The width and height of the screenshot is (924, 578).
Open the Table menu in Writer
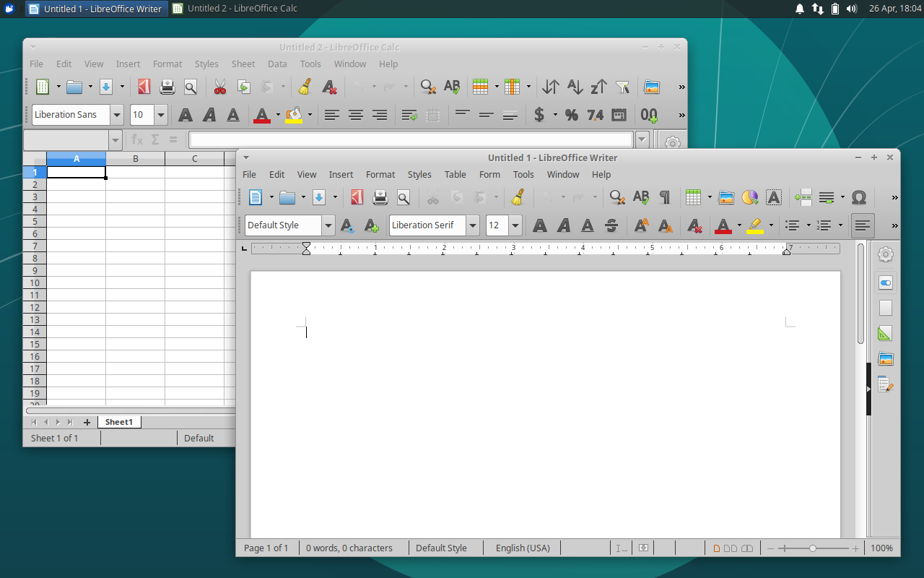455,174
